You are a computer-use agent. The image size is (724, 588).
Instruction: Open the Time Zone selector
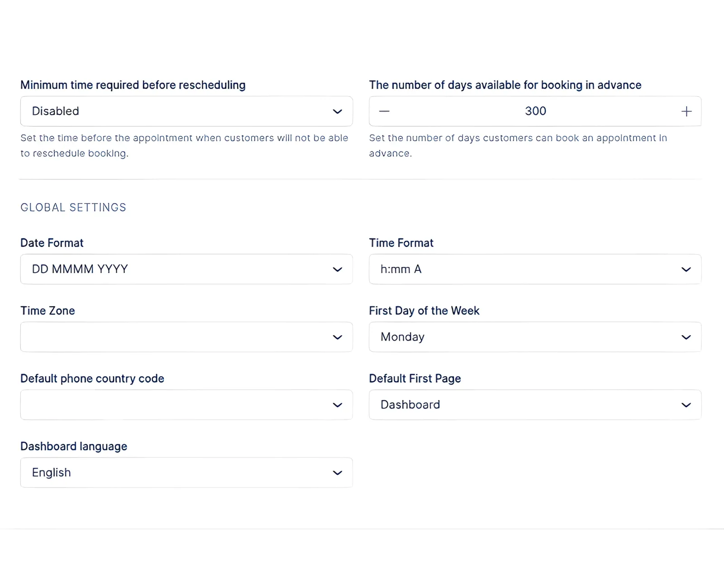(x=186, y=337)
